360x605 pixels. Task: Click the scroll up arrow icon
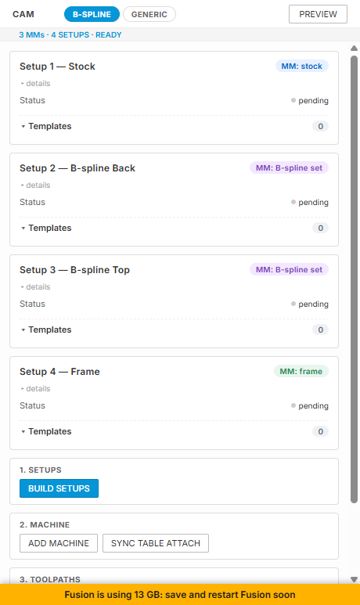pyautogui.click(x=354, y=48)
